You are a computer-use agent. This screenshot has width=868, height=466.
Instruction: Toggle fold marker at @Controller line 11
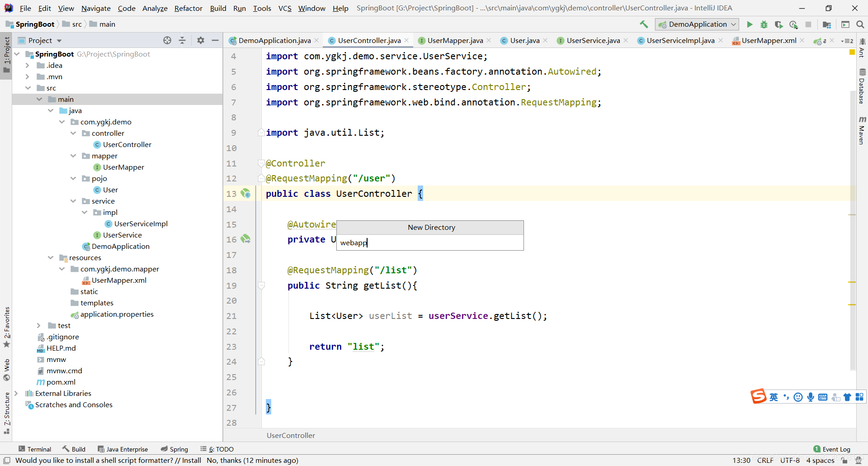coord(261,163)
